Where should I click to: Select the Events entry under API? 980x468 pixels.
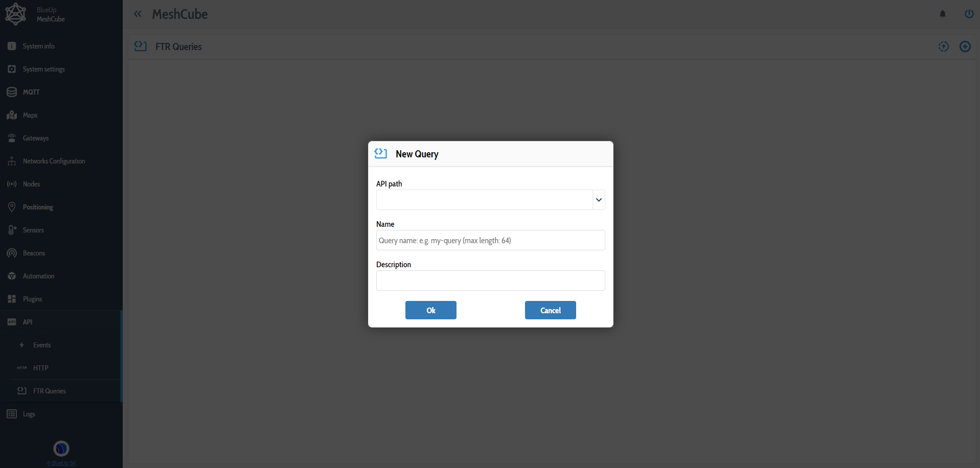41,345
